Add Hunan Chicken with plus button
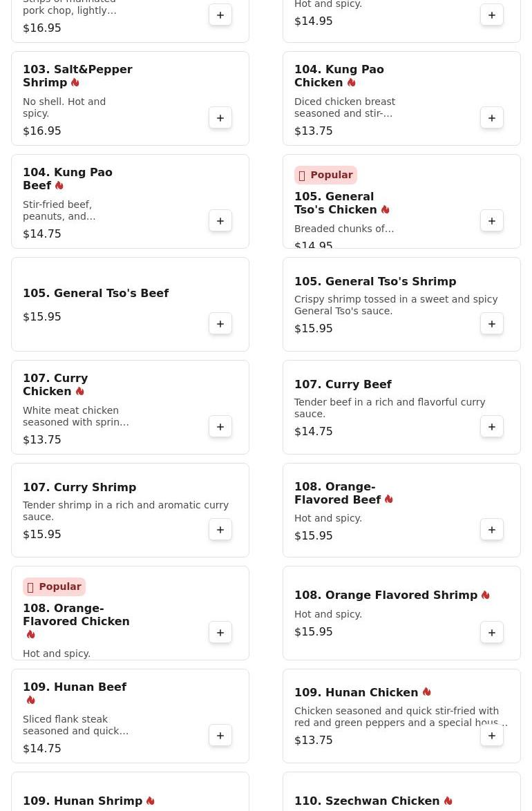The height and width of the screenshot is (811, 532). click(492, 736)
